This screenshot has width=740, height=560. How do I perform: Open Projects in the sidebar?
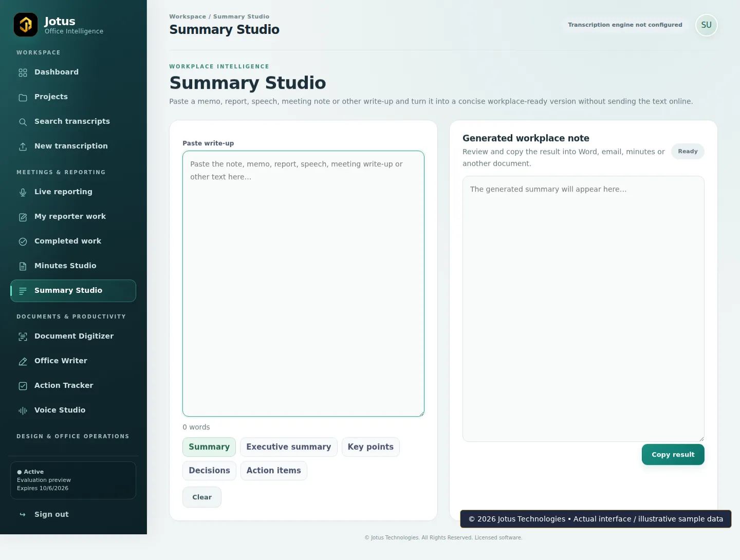pyautogui.click(x=73, y=97)
